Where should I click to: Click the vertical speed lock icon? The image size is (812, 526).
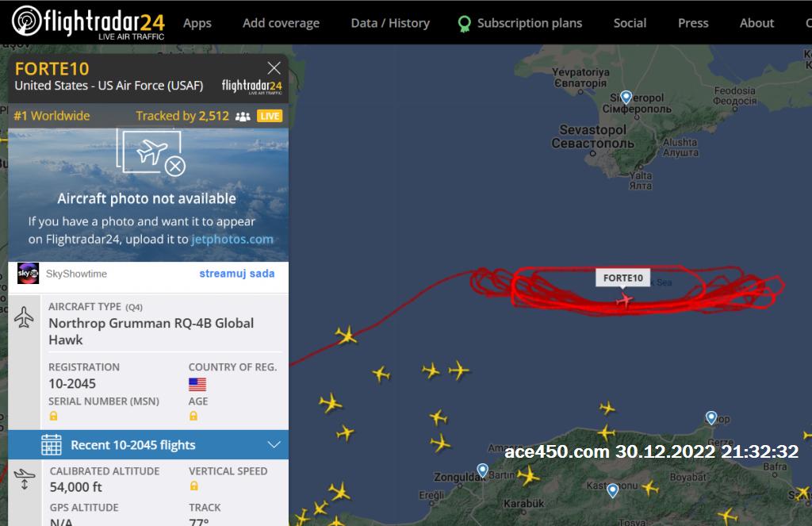coord(193,486)
